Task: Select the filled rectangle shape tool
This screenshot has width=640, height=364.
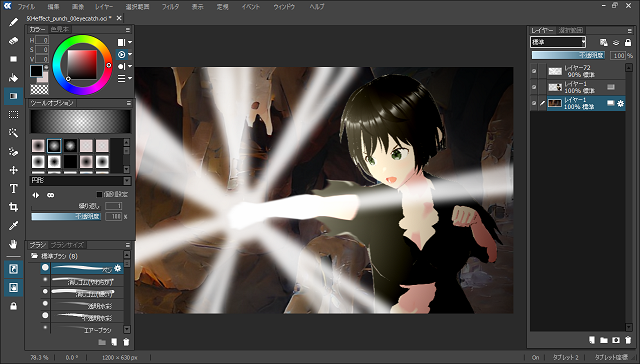Action: click(x=13, y=59)
